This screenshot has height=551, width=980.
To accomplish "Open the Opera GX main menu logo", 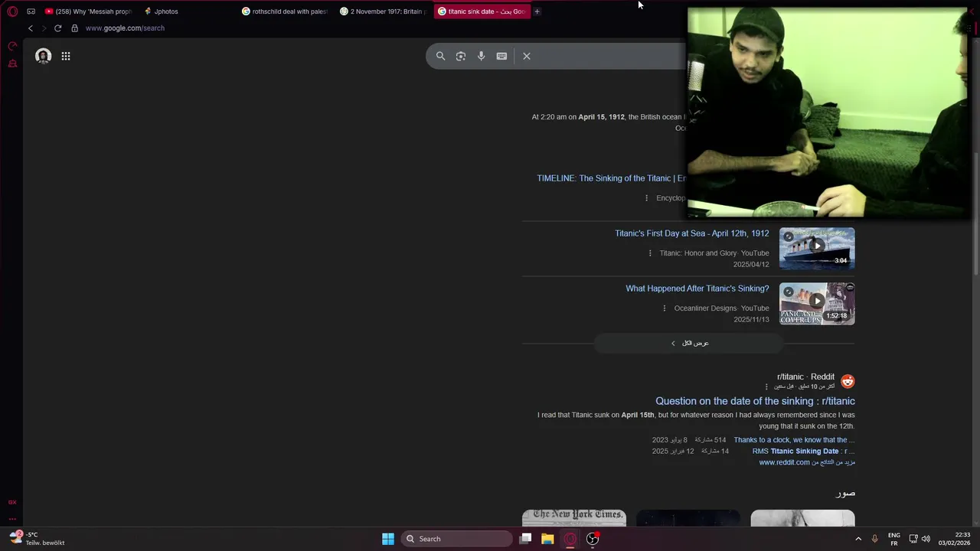I will [12, 11].
